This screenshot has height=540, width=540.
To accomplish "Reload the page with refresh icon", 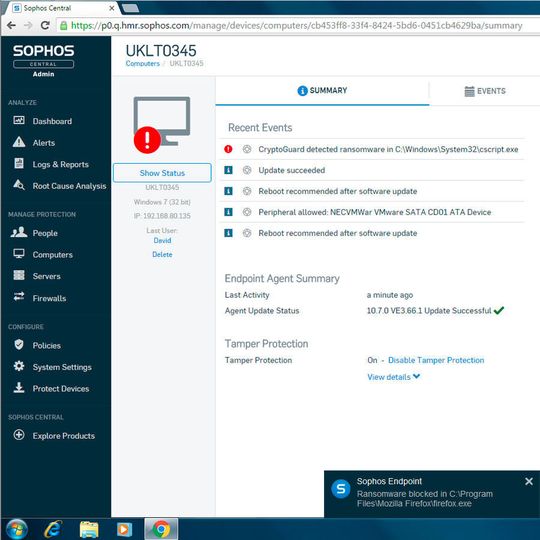I will (x=45, y=25).
